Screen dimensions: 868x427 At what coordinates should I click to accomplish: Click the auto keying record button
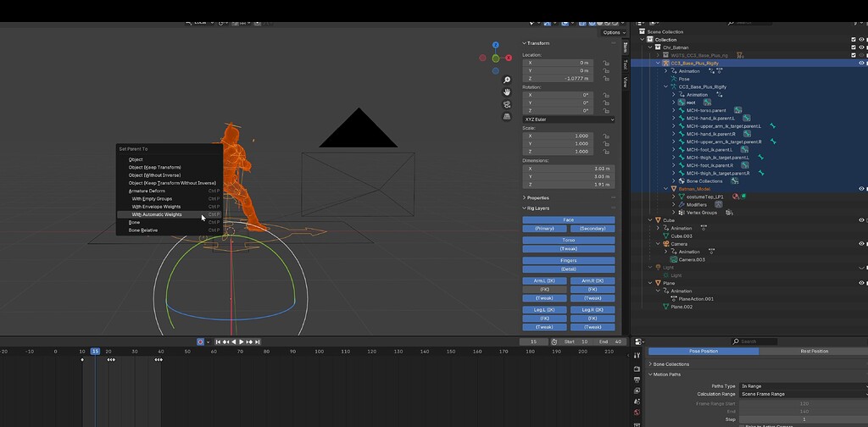pos(200,341)
